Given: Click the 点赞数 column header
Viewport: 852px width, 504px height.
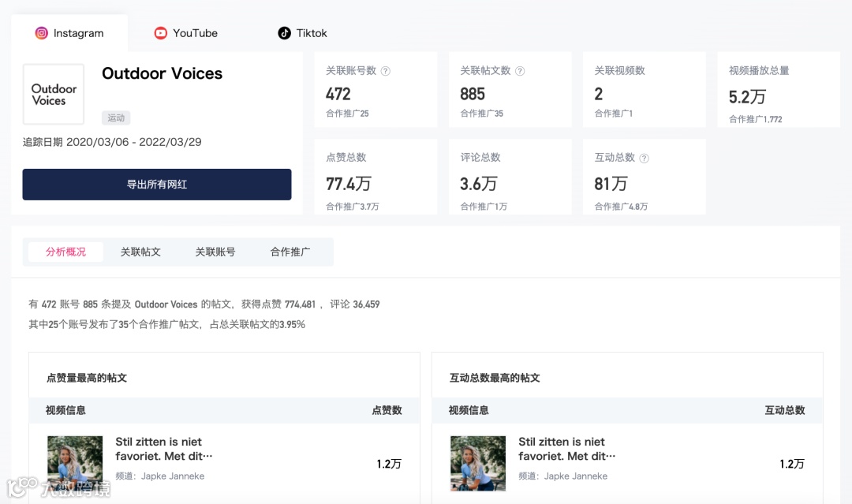Looking at the screenshot, I should click(387, 411).
